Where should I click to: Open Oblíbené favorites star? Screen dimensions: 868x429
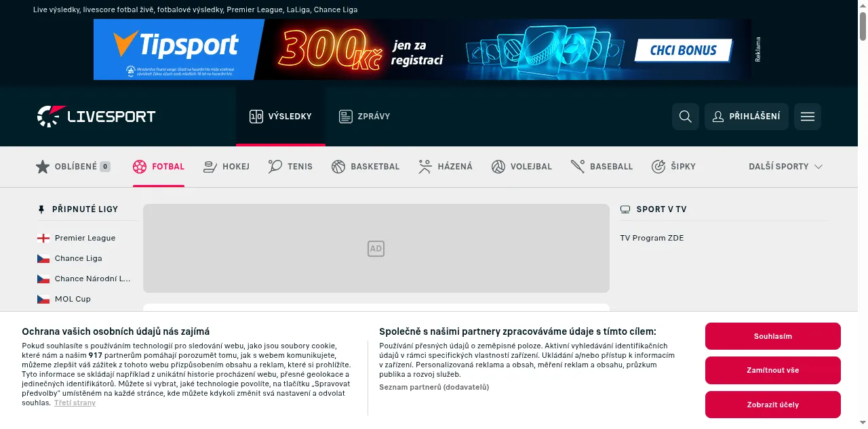(43, 167)
